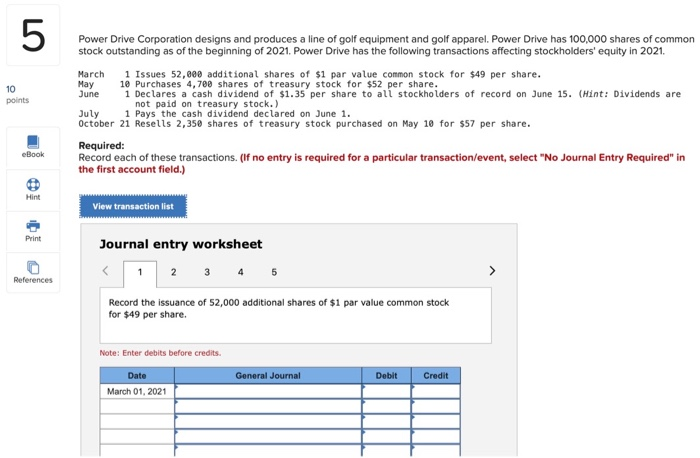
Task: Switch to journal entry tab 5
Action: [274, 272]
